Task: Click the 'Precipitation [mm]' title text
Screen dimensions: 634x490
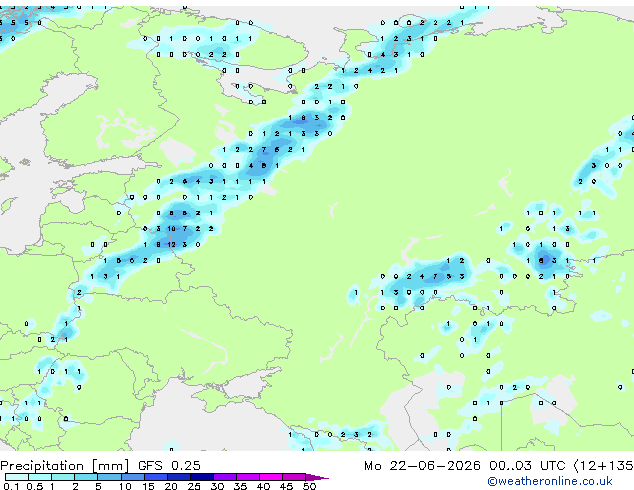Action: point(65,466)
